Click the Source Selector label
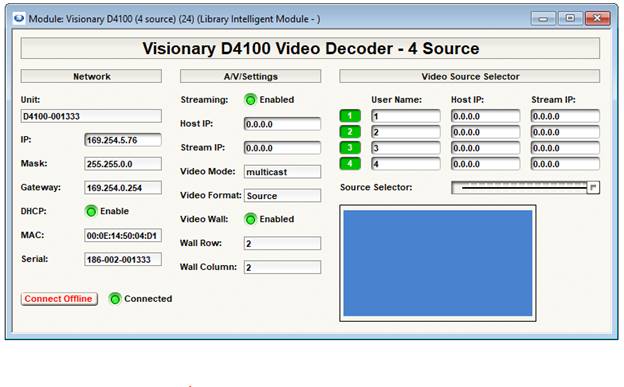Viewport: 624px width, 387px height. (x=376, y=187)
